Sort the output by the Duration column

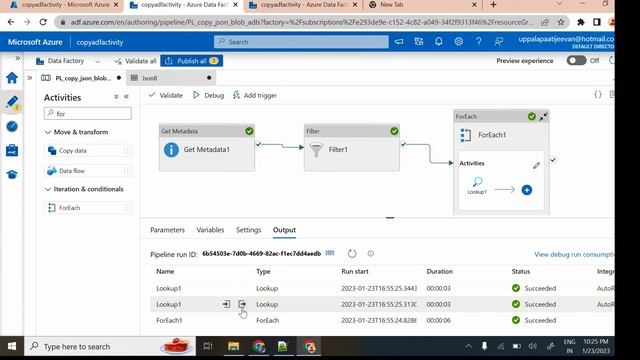[440, 271]
